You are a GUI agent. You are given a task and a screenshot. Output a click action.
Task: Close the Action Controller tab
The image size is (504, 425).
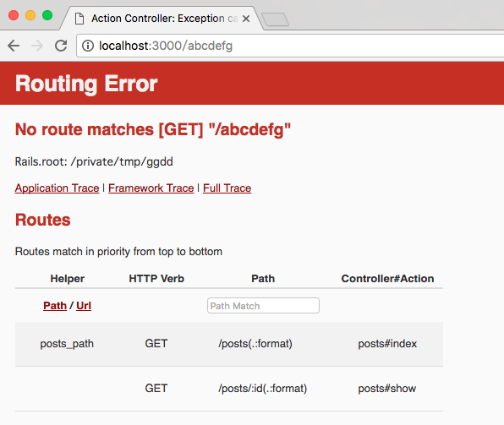point(246,19)
